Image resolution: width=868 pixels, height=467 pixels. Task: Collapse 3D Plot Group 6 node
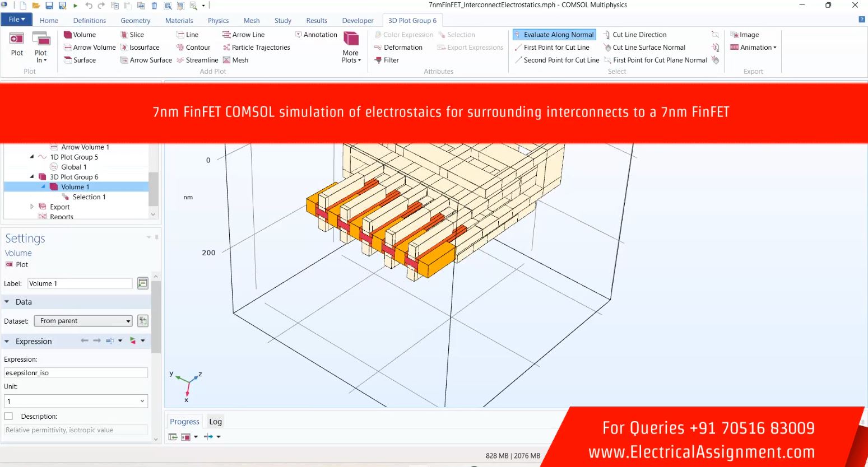click(x=32, y=177)
